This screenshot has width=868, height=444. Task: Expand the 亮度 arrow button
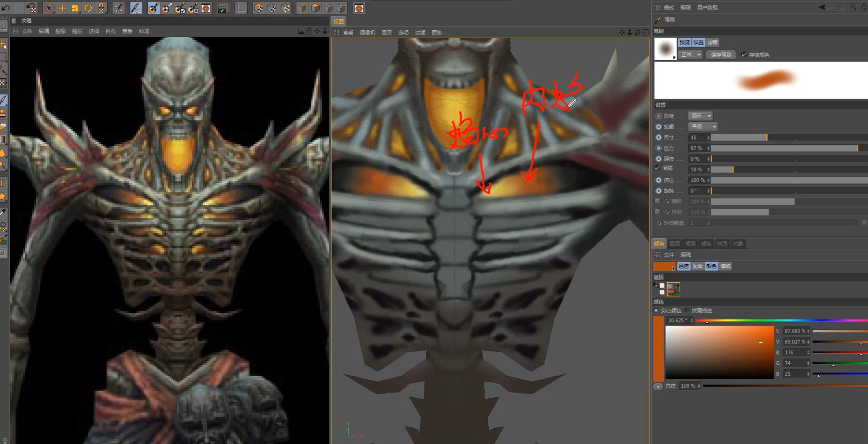click(x=658, y=386)
